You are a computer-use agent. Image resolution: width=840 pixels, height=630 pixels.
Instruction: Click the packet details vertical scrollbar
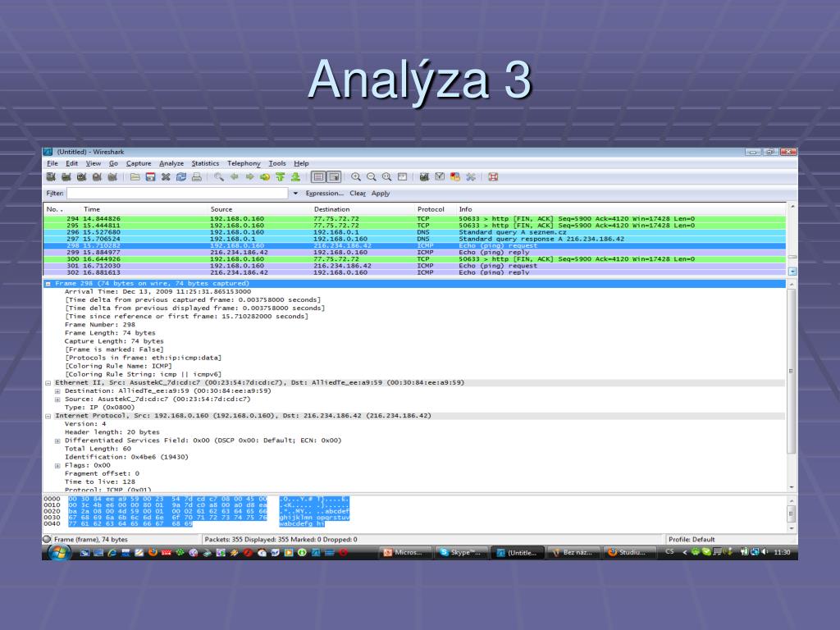792,372
